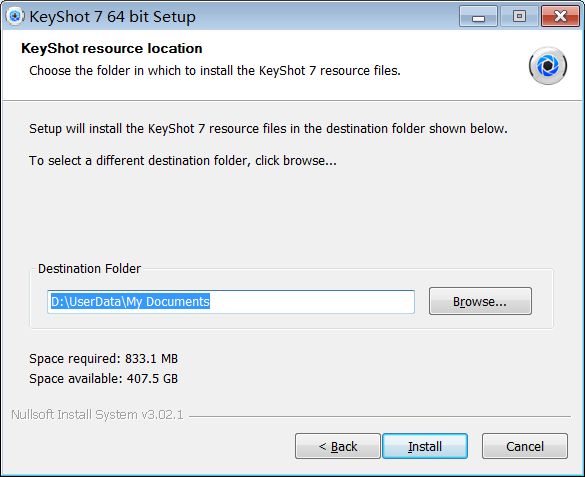The height and width of the screenshot is (477, 585).
Task: Close the KeyShot 7 64 bit Setup dialog
Action: coord(560,16)
